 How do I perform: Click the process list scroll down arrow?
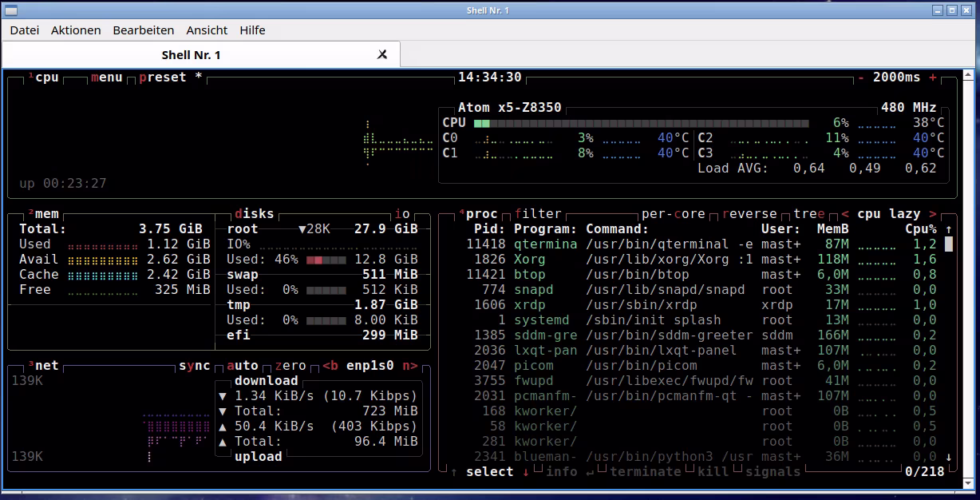pyautogui.click(x=949, y=457)
